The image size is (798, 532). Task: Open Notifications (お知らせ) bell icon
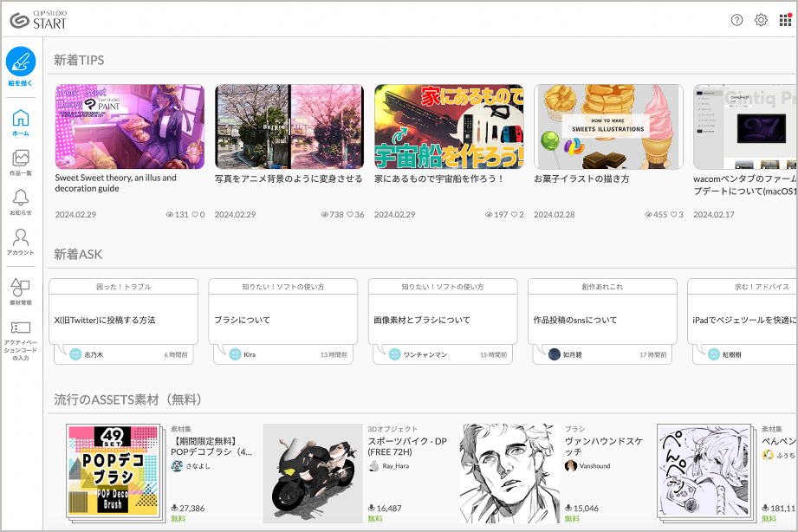tap(21, 198)
